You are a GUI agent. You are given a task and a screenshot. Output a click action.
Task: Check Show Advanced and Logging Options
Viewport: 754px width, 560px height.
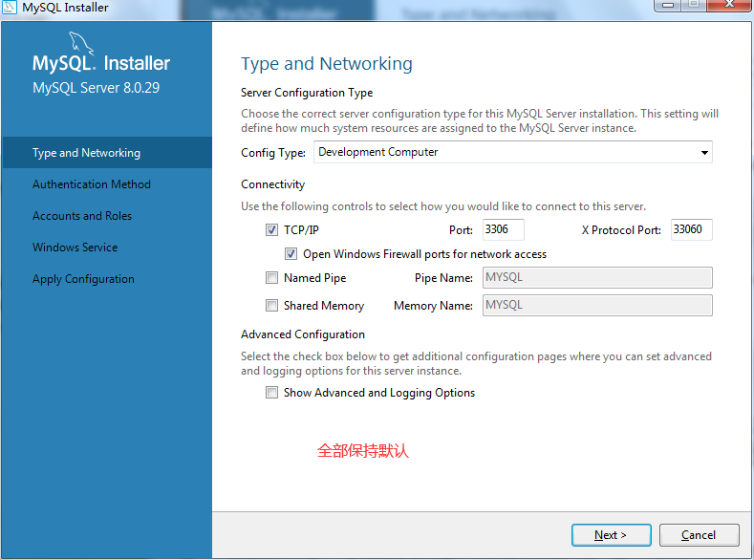pyautogui.click(x=271, y=393)
